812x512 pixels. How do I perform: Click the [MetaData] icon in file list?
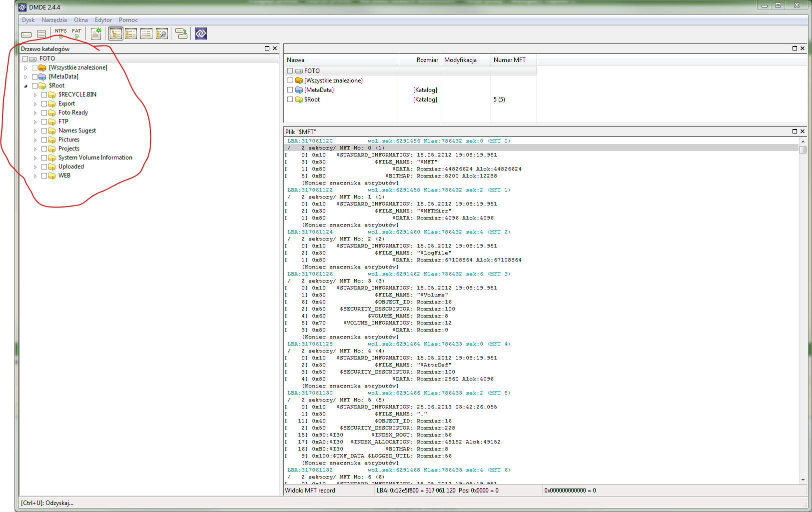(299, 90)
